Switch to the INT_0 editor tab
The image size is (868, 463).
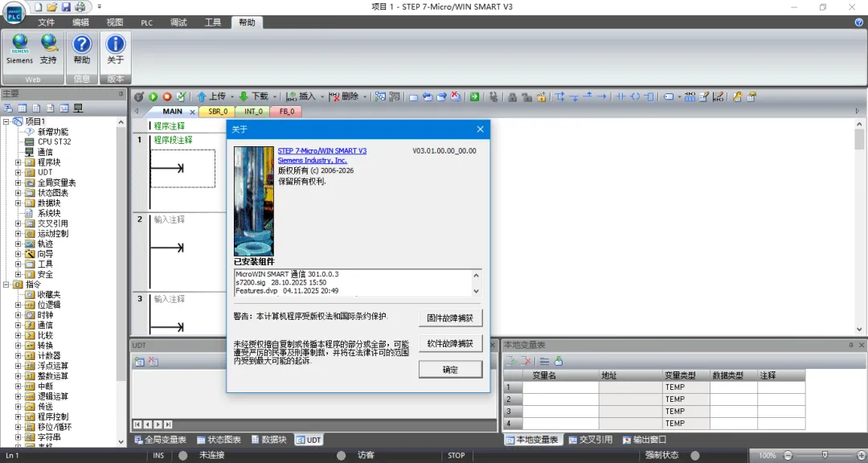(253, 111)
